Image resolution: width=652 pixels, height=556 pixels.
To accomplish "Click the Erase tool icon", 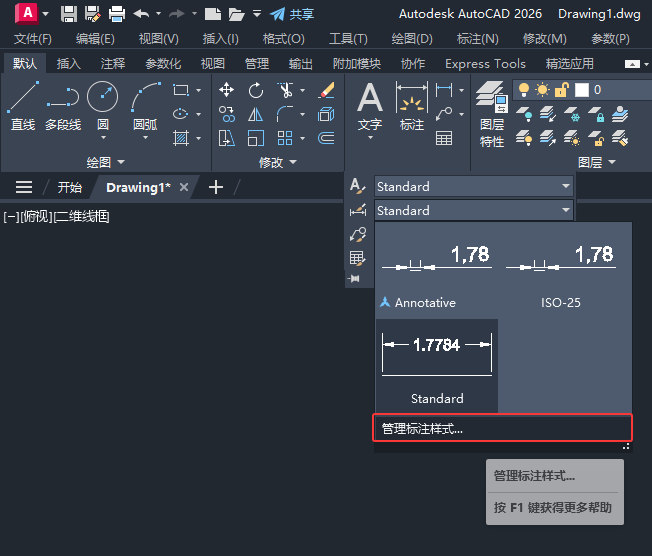I will (326, 90).
